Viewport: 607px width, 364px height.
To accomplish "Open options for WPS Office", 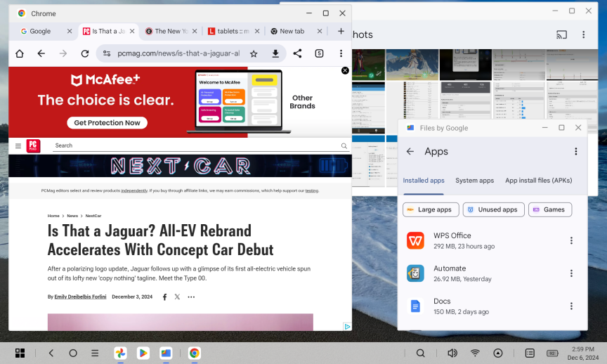I will pyautogui.click(x=571, y=240).
